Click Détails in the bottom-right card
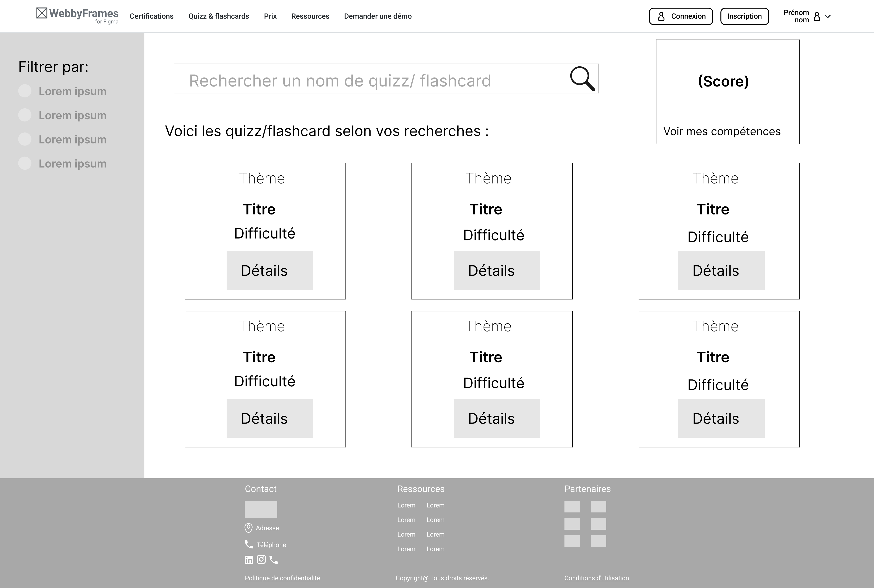Image resolution: width=874 pixels, height=588 pixels. pos(721,418)
